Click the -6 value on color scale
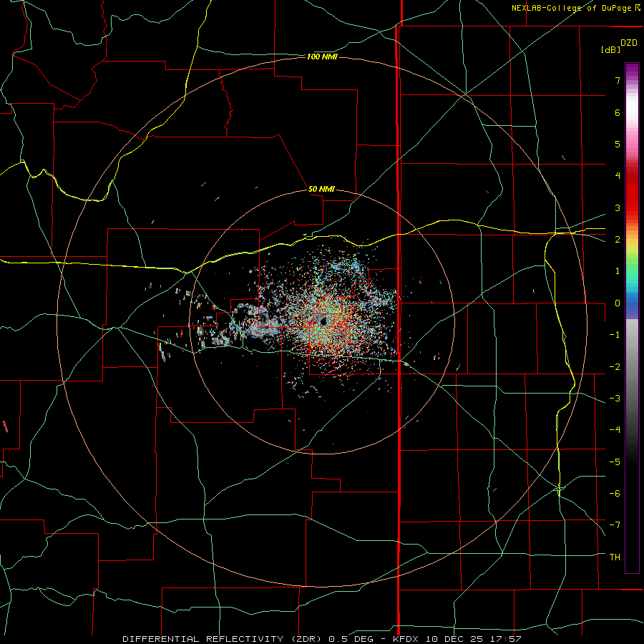 click(615, 494)
